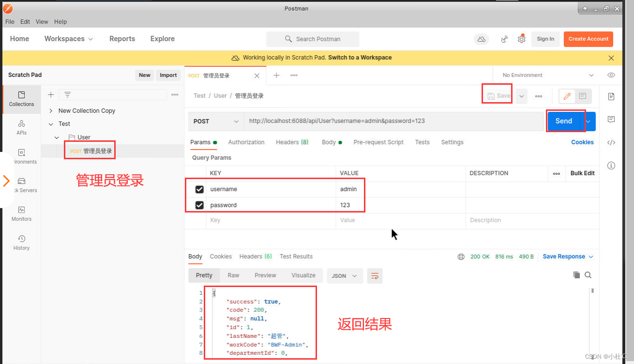Open the Environments sidebar panel

[x=21, y=156]
